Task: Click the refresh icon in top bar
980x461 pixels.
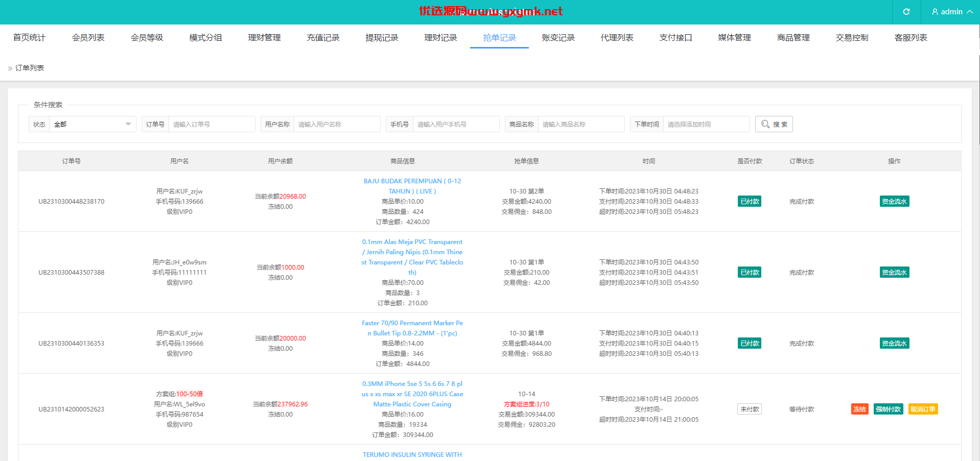Action: [906, 12]
